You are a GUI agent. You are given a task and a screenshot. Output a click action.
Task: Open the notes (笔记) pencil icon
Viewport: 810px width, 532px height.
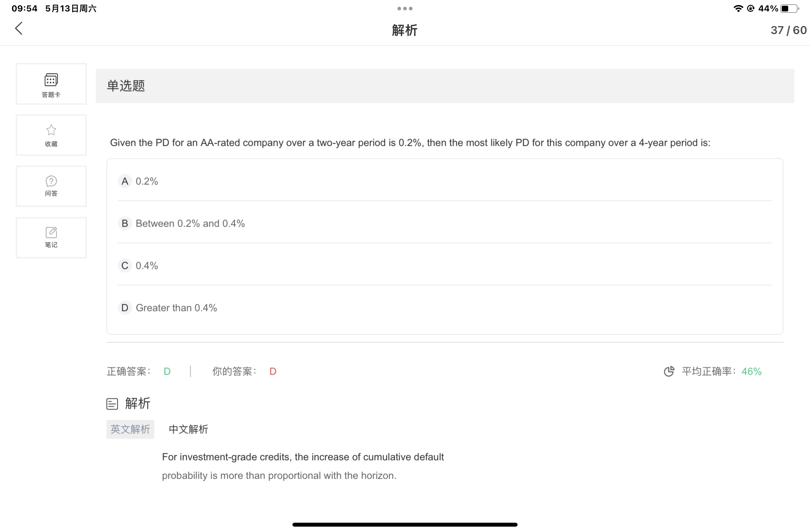[51, 233]
